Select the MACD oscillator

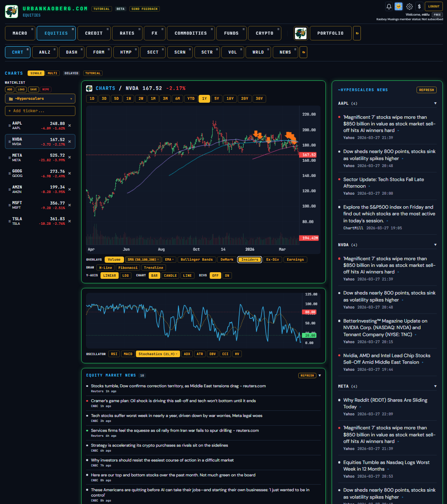click(x=128, y=354)
